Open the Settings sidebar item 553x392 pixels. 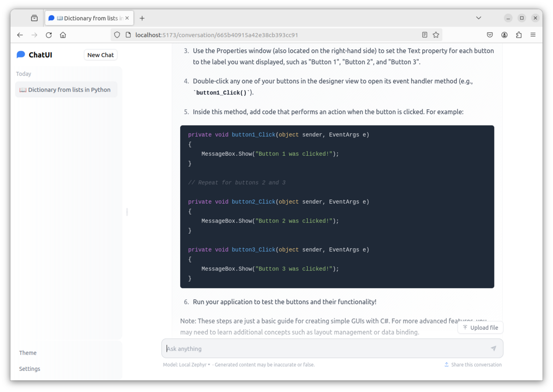[29, 369]
